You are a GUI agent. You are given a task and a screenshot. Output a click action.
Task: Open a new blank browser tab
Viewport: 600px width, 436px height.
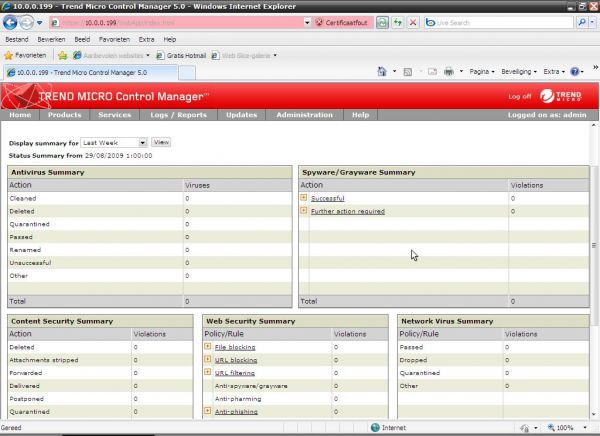pos(187,73)
